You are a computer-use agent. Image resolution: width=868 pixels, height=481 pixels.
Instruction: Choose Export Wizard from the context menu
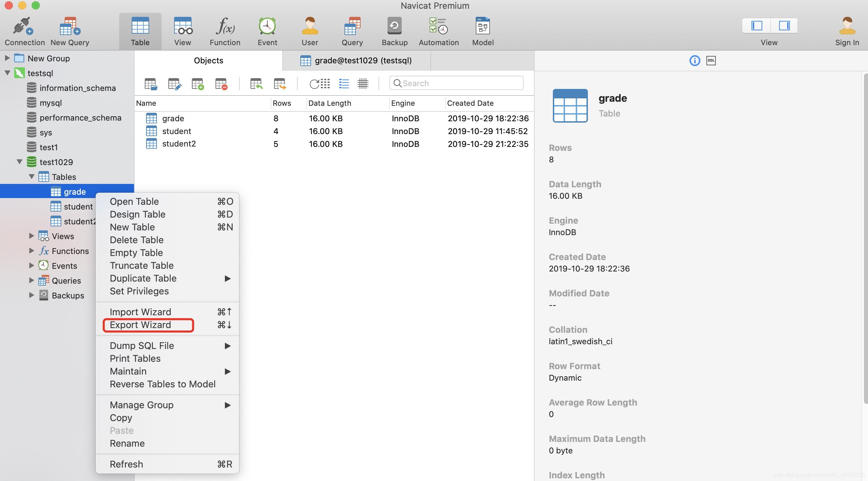click(140, 325)
